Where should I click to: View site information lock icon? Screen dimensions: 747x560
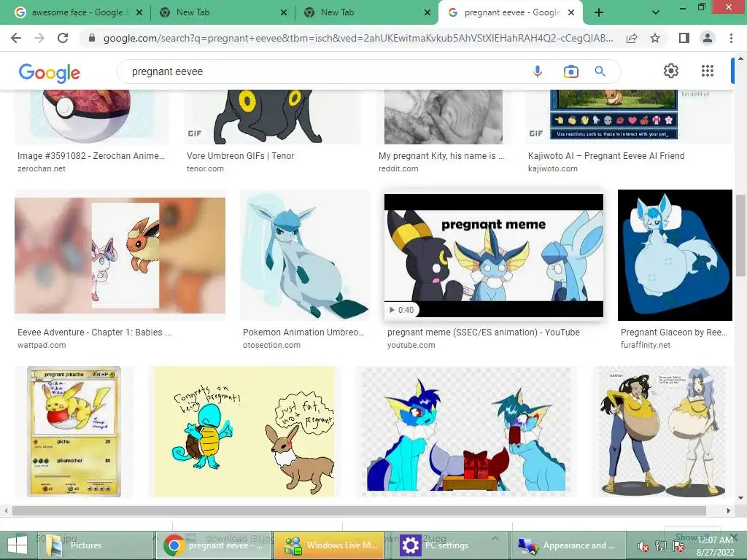point(93,38)
